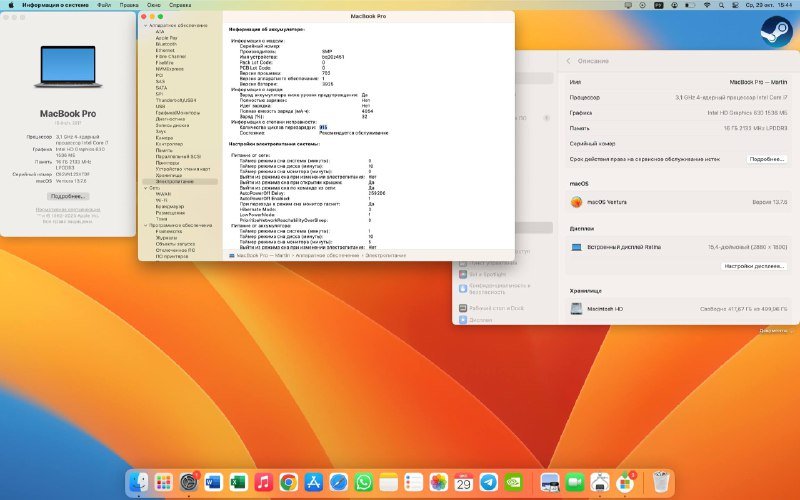Open the Окно menu
800x500 pixels.
point(154,5)
